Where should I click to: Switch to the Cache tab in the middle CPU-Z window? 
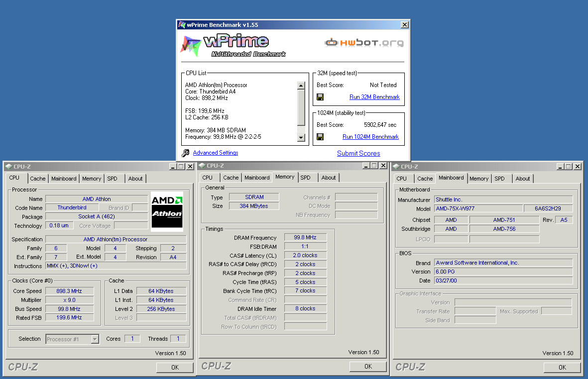(x=231, y=178)
